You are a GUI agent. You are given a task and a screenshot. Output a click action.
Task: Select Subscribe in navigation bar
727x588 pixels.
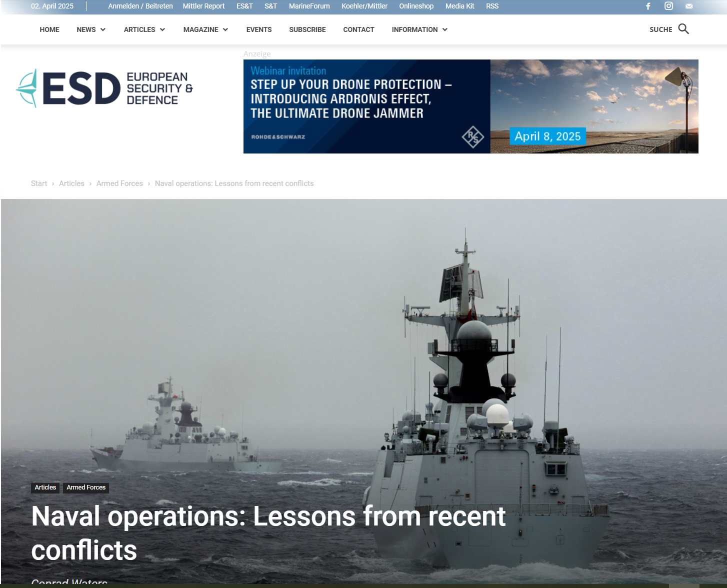pyautogui.click(x=307, y=29)
